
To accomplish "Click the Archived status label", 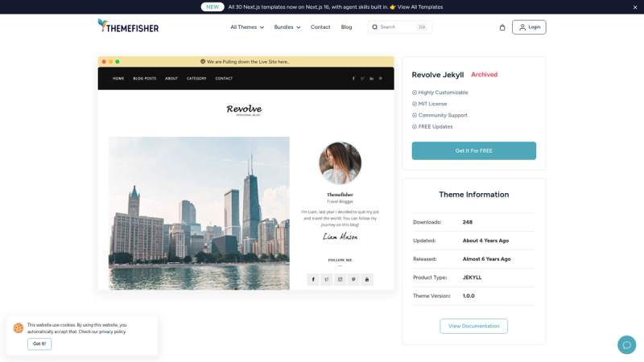I will pyautogui.click(x=485, y=74).
